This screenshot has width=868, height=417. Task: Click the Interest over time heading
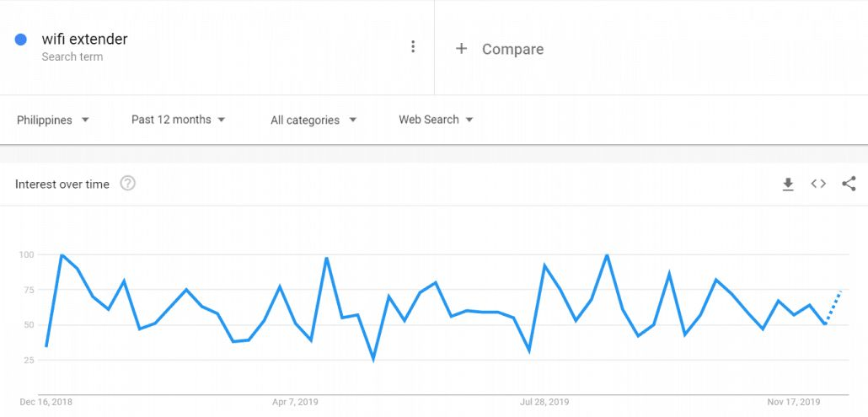pyautogui.click(x=62, y=184)
